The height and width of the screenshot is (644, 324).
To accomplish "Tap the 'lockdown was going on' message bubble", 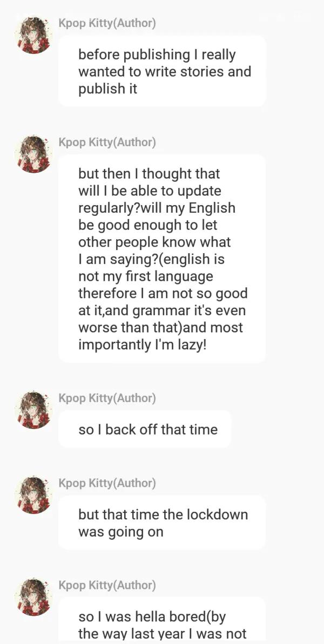I will click(162, 523).
